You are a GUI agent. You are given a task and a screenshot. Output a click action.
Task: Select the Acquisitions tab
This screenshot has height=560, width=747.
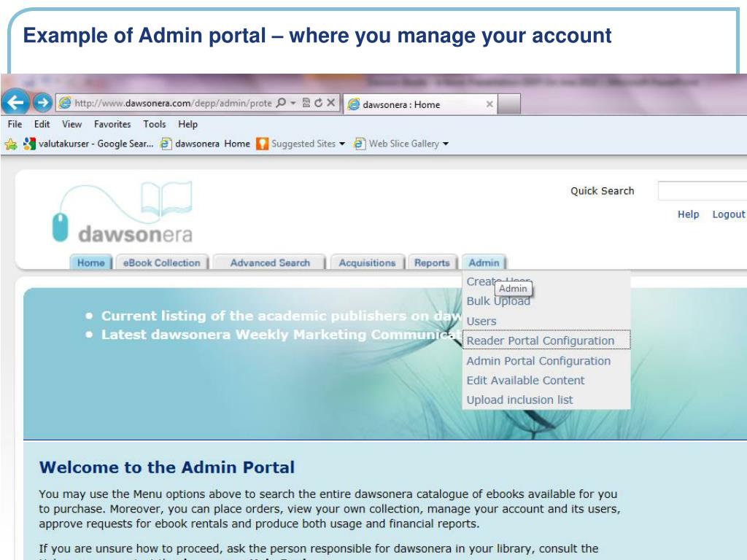tap(368, 262)
